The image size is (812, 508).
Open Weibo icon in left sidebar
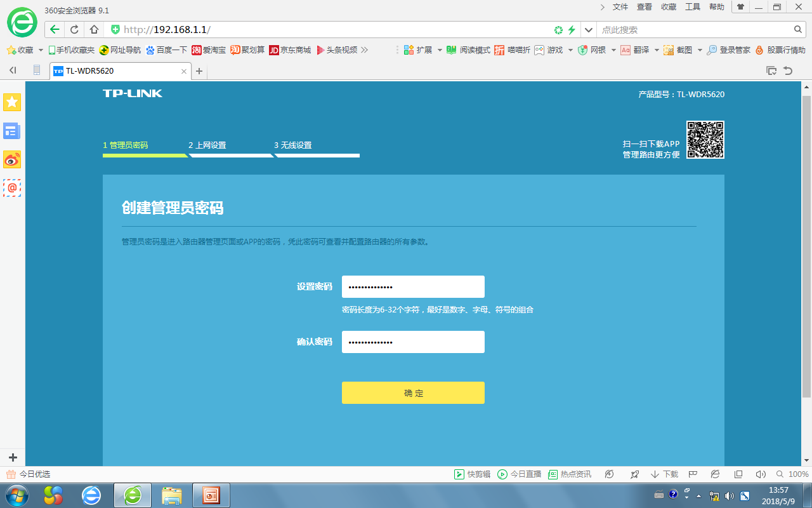[x=12, y=159]
